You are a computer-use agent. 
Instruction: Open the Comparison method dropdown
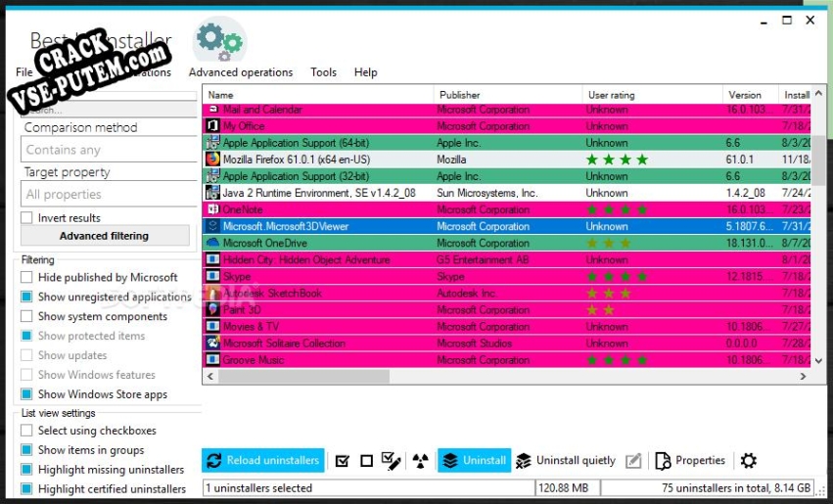[109, 150]
